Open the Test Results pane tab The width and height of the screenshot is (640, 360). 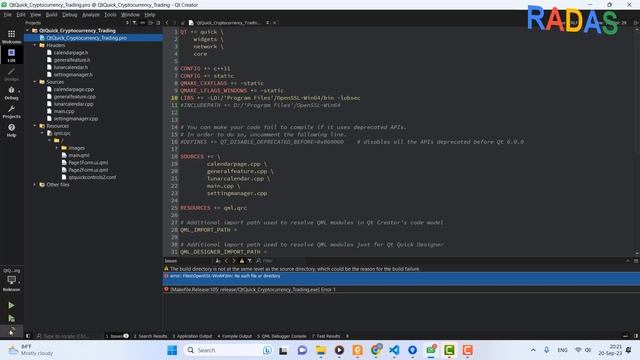click(326, 336)
